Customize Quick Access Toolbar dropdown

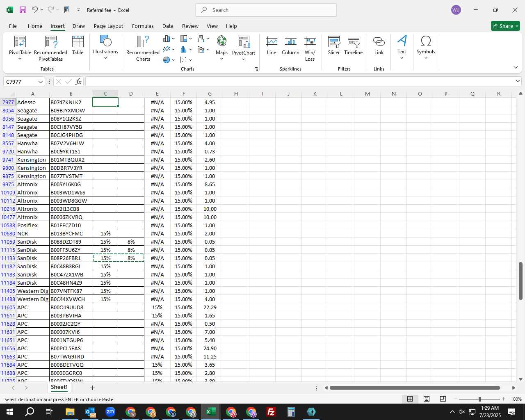click(x=78, y=10)
